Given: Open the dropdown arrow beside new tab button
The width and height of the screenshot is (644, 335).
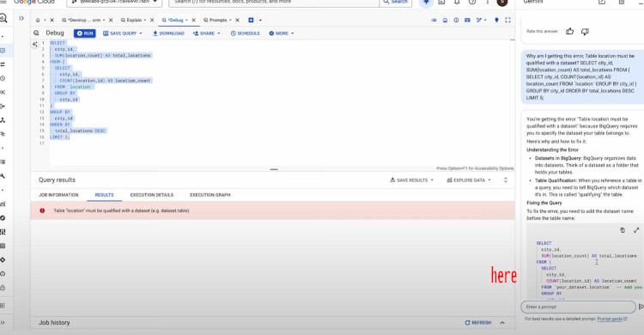Looking at the screenshot, I should pyautogui.click(x=260, y=20).
